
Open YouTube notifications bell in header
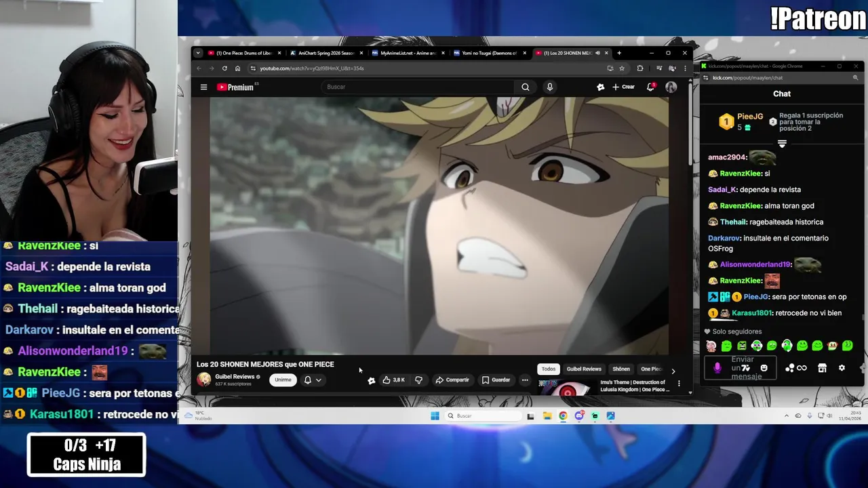click(x=650, y=87)
